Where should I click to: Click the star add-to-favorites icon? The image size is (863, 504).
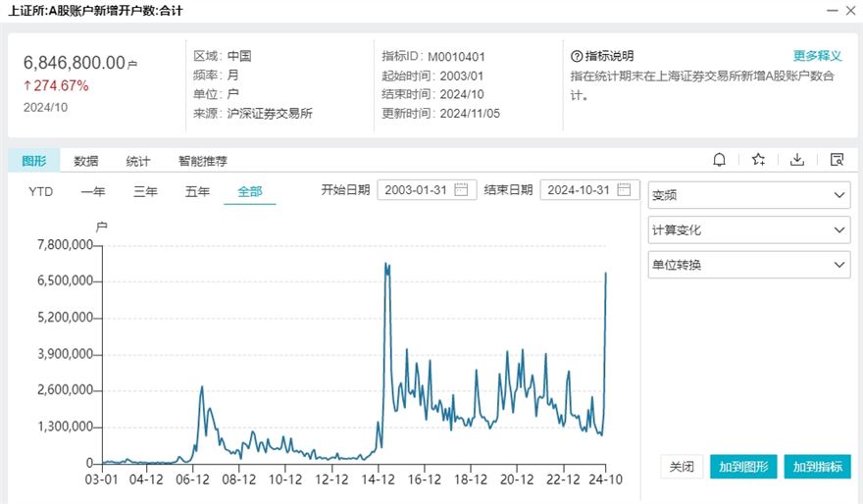click(758, 160)
